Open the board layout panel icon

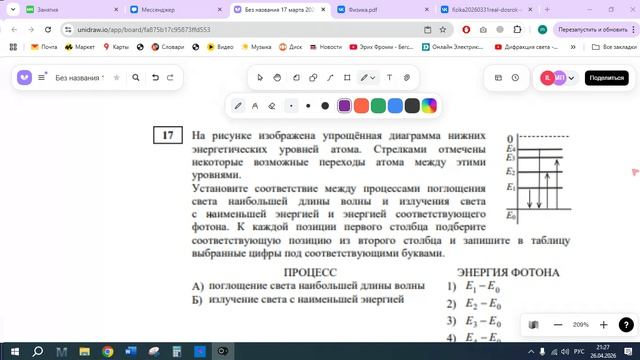[498, 78]
